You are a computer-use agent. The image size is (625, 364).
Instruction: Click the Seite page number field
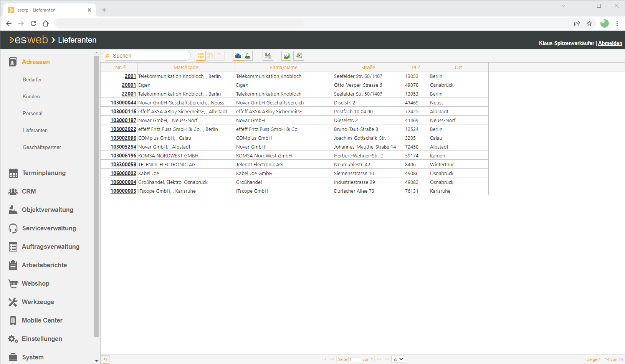[x=355, y=360]
